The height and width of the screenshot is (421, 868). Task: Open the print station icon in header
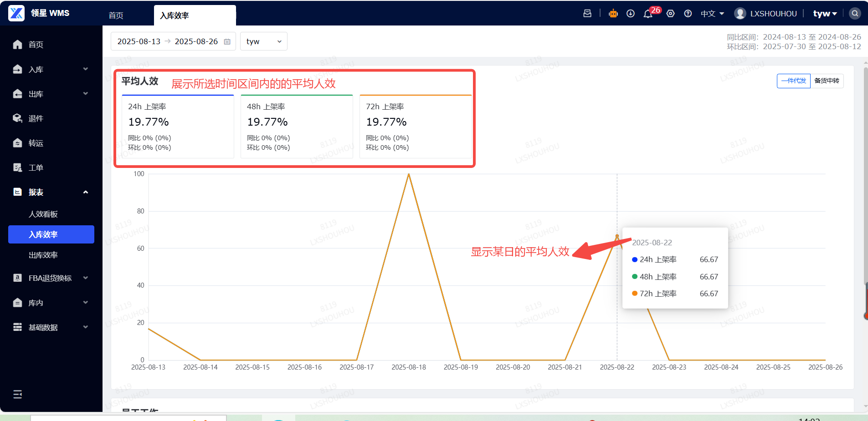tap(587, 14)
